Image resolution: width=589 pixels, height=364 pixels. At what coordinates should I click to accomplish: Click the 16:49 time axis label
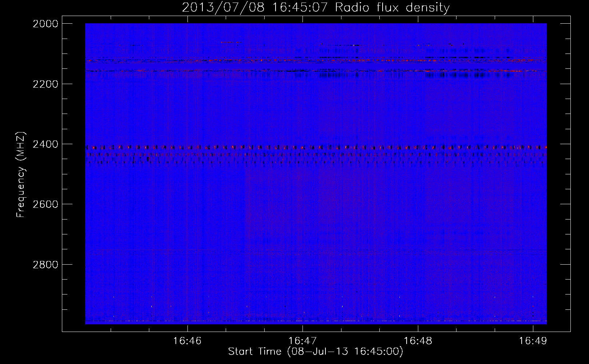[533, 341]
